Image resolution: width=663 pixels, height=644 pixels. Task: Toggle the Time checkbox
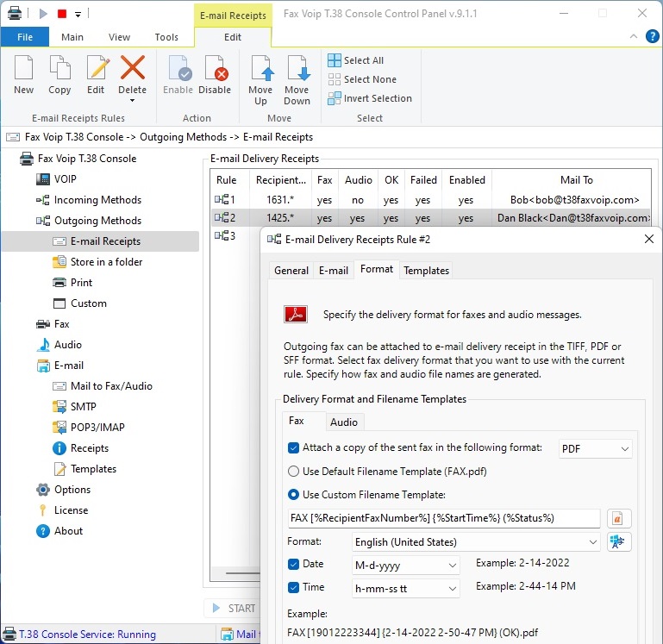click(293, 587)
